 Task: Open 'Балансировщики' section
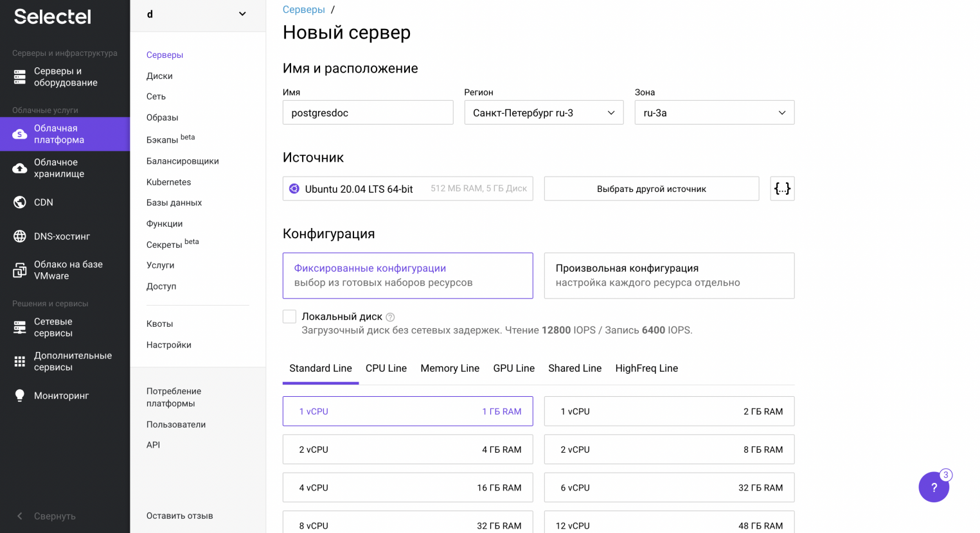[183, 161]
